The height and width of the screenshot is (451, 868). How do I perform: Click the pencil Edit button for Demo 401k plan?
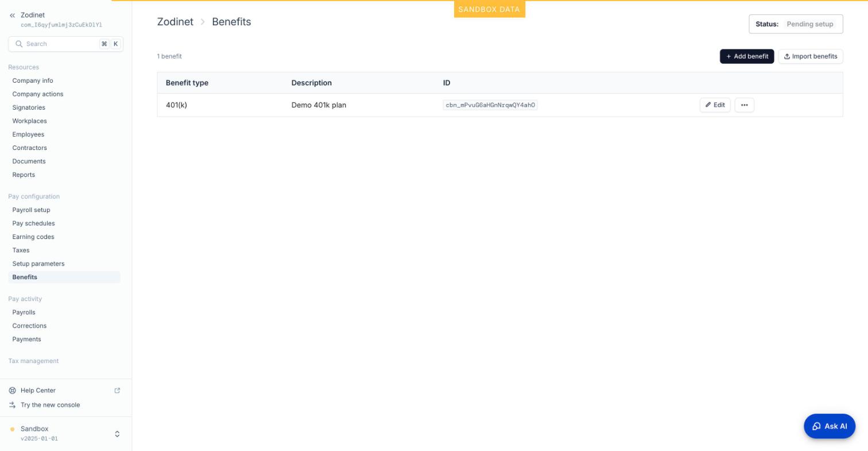715,105
